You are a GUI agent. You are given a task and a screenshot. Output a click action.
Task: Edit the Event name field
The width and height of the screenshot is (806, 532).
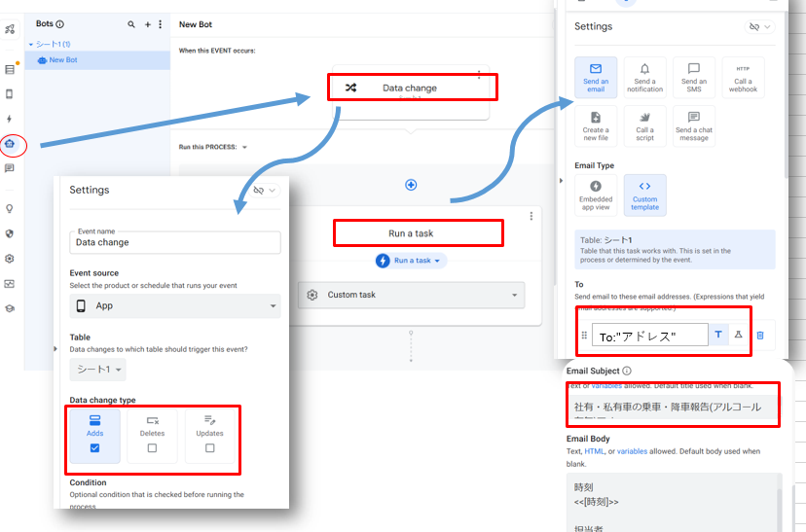[175, 242]
